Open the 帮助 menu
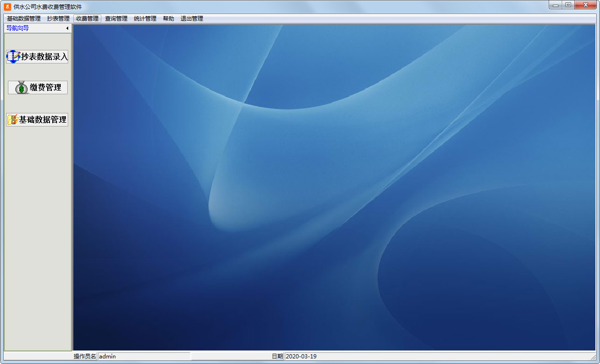 pos(169,19)
